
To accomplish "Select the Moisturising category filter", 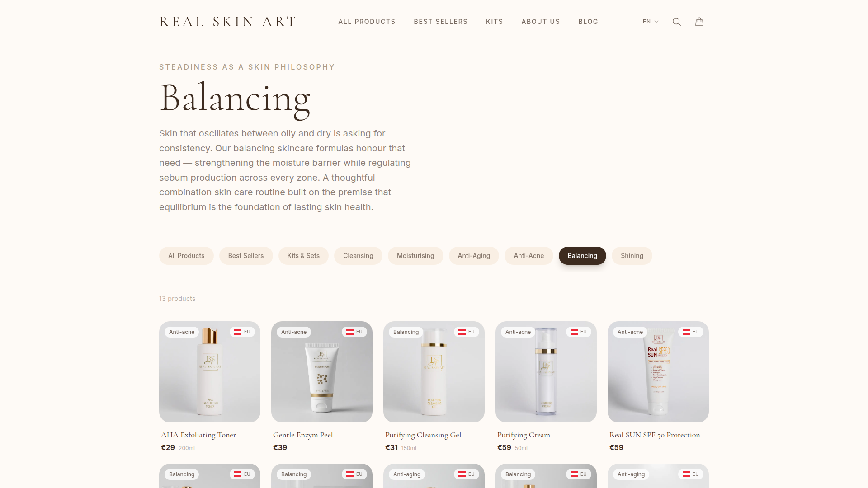I will click(415, 256).
